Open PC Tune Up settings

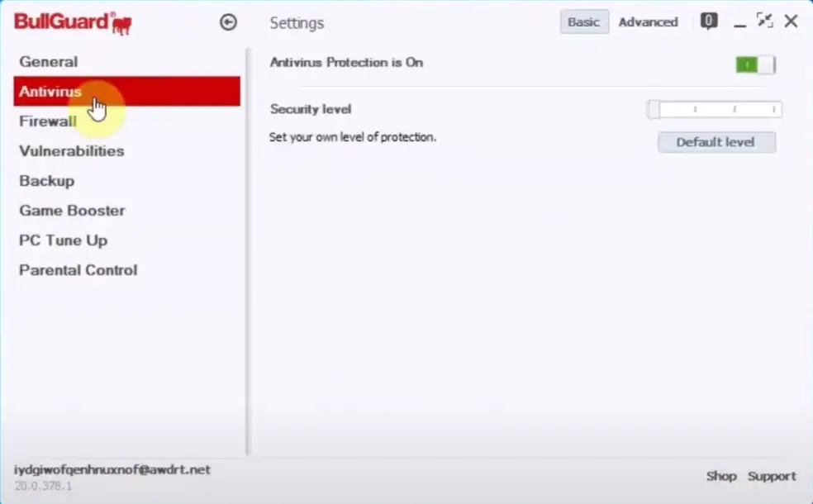click(64, 240)
